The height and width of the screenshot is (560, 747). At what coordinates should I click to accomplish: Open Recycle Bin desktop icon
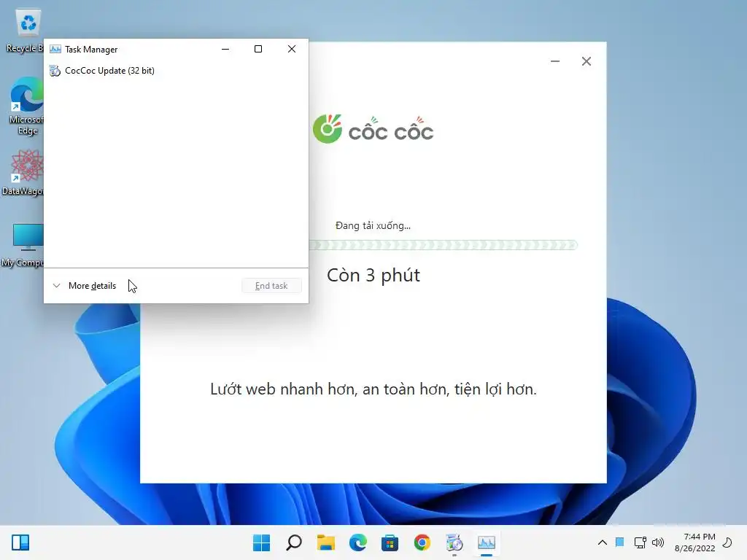tap(26, 31)
